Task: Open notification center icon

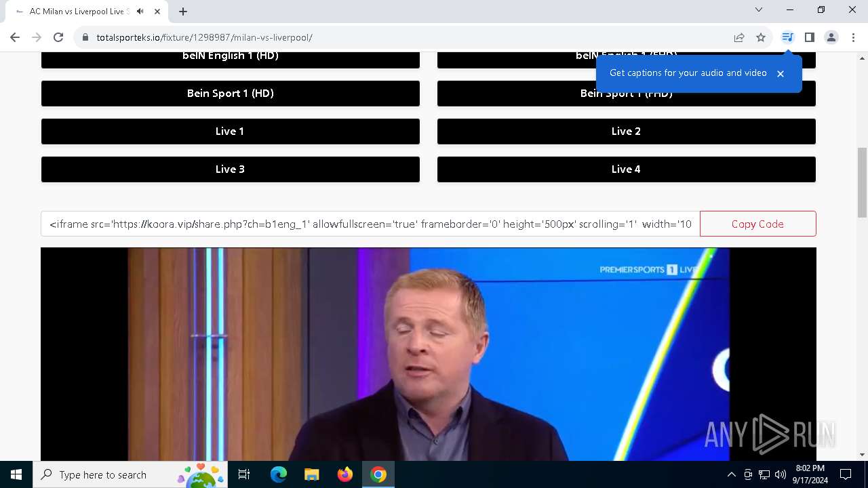Action: (x=846, y=474)
